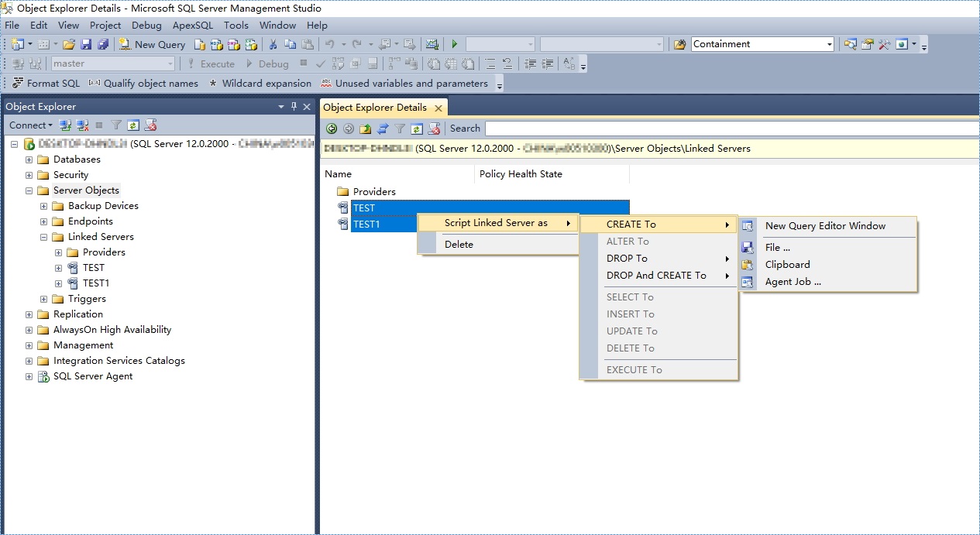The height and width of the screenshot is (535, 980).
Task: Open the ApexSQL menu
Action: (192, 25)
